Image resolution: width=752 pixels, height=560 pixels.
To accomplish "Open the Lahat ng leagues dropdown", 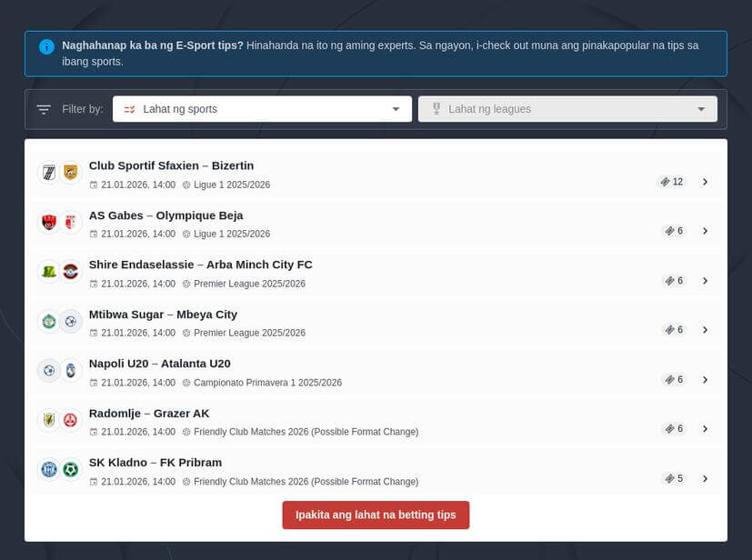I will [x=567, y=109].
